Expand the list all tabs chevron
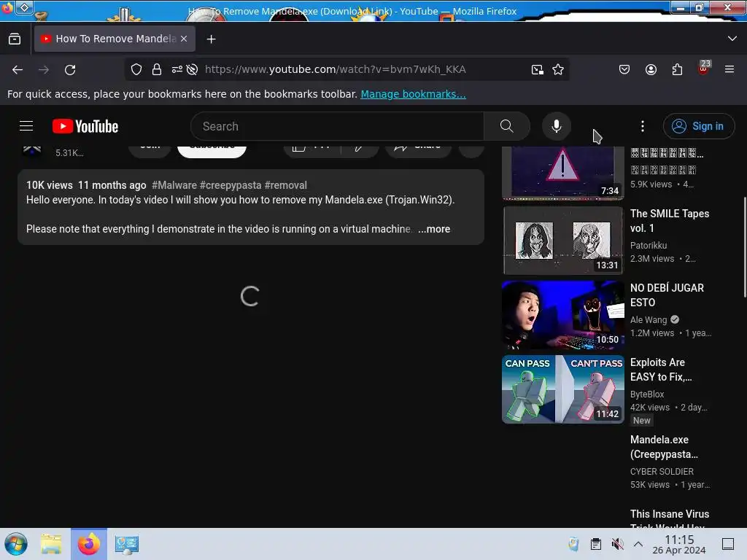 click(x=732, y=39)
